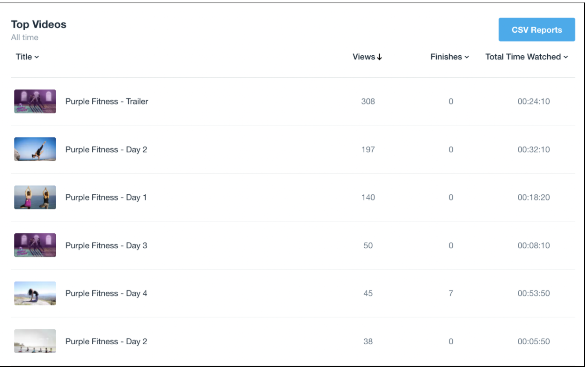Click the Purple Fitness - Trailer title
This screenshot has height=370, width=588.
[107, 102]
